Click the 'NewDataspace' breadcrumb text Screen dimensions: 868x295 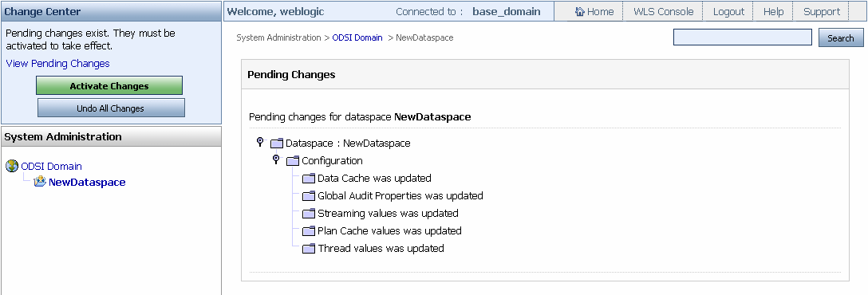(x=424, y=37)
